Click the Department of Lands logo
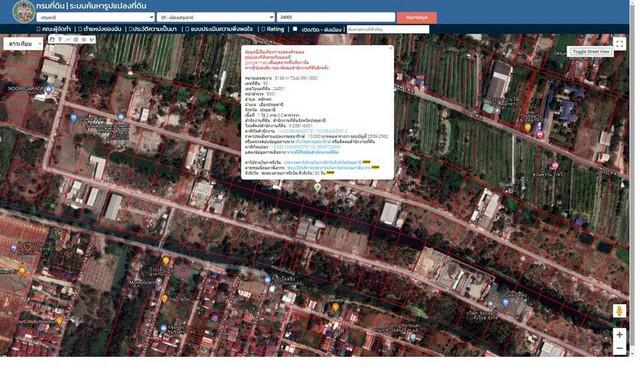This screenshot has width=640, height=373. (23, 11)
